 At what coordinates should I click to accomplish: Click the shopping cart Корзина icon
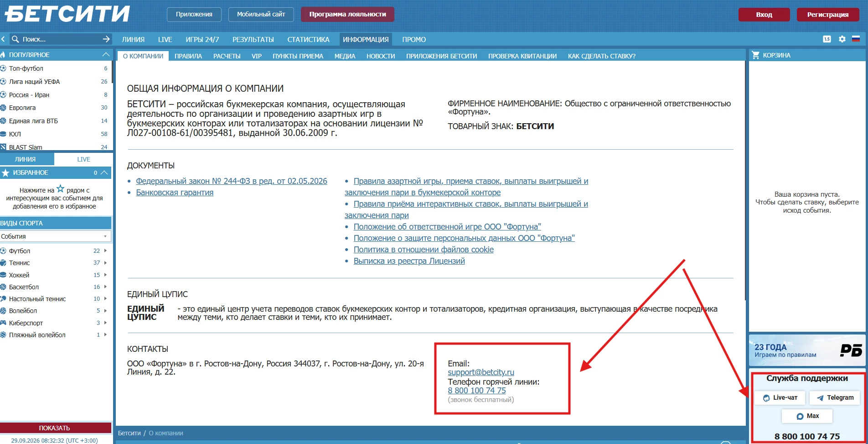point(755,55)
